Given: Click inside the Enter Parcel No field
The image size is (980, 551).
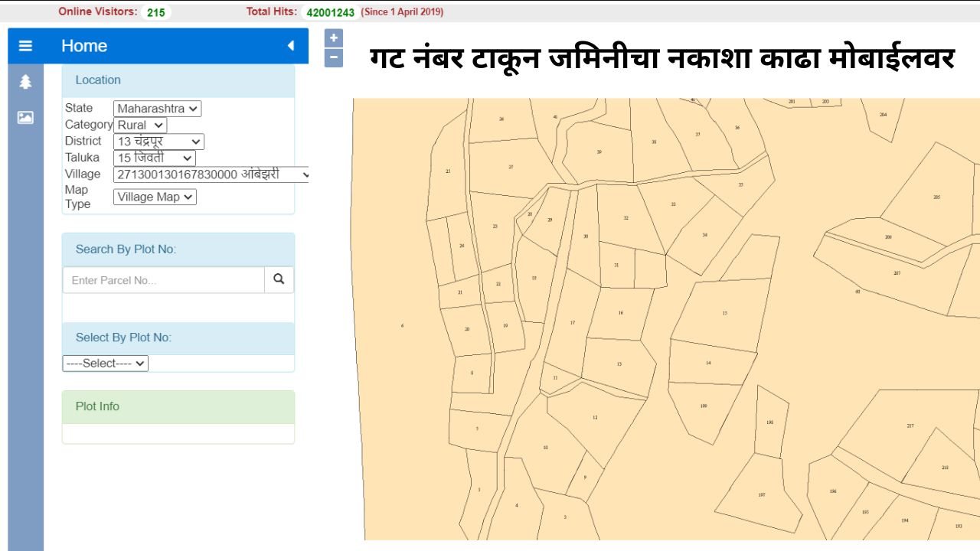Looking at the screenshot, I should [162, 279].
